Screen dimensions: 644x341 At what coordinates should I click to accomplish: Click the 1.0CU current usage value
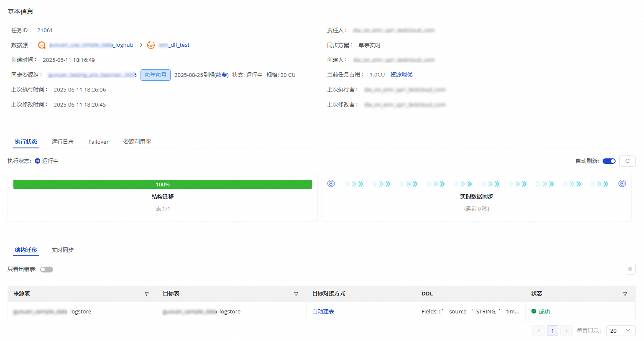click(377, 75)
